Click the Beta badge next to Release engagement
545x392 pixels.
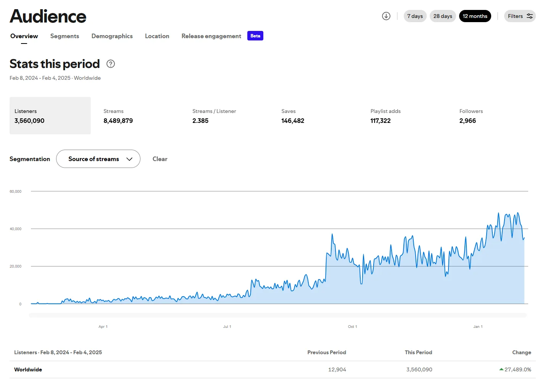[255, 36]
